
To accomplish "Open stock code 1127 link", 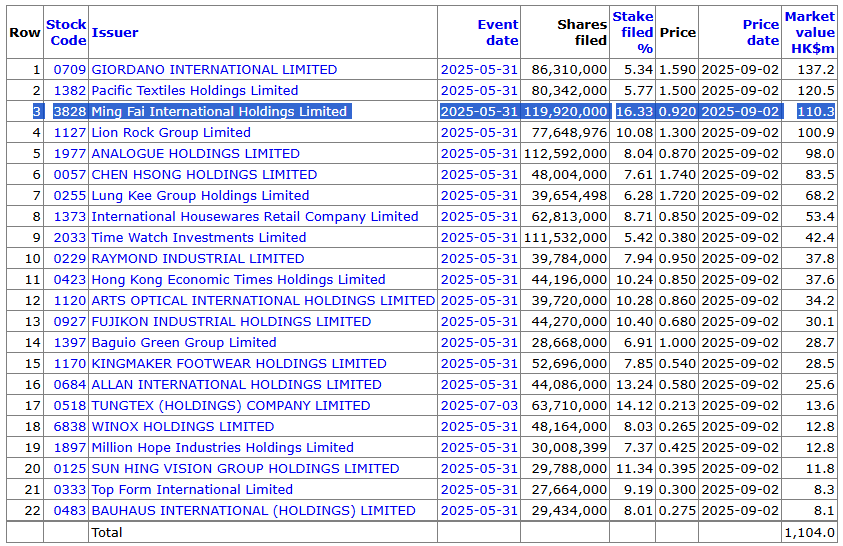I will (70, 132).
